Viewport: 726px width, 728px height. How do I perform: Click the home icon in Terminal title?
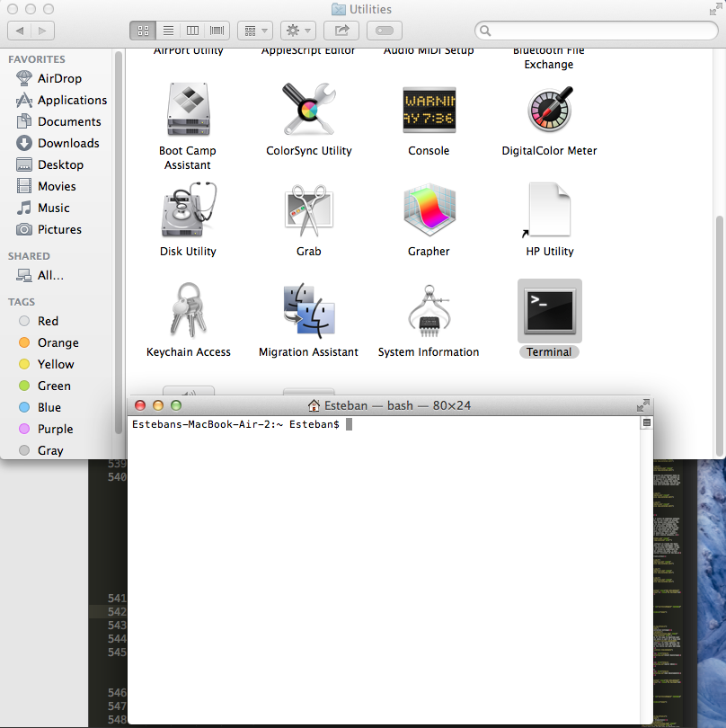(x=314, y=405)
